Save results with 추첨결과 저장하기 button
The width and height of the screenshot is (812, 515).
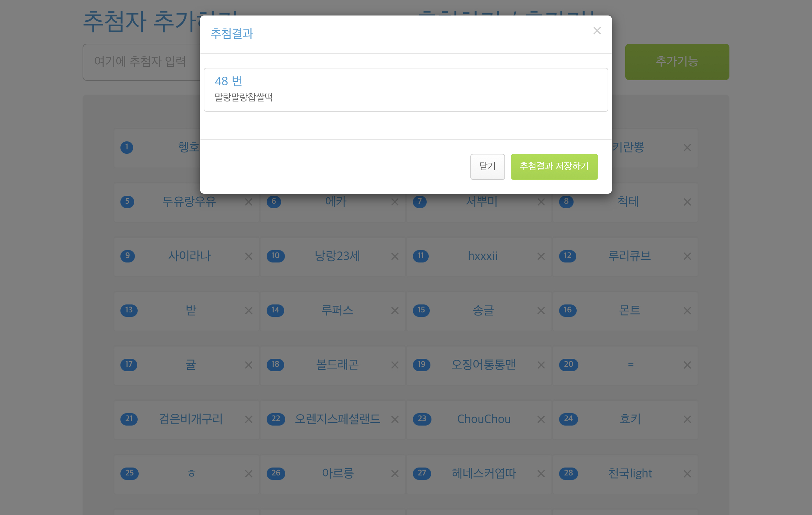click(554, 167)
